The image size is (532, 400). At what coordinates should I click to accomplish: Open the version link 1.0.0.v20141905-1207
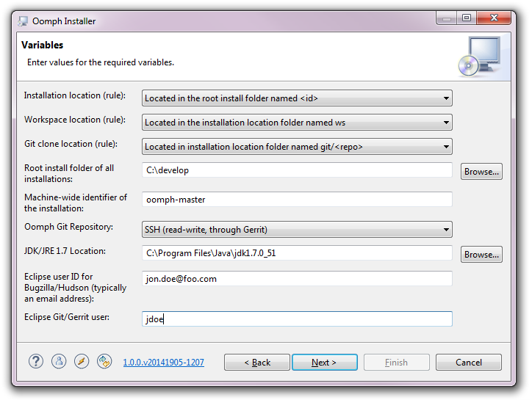point(164,363)
